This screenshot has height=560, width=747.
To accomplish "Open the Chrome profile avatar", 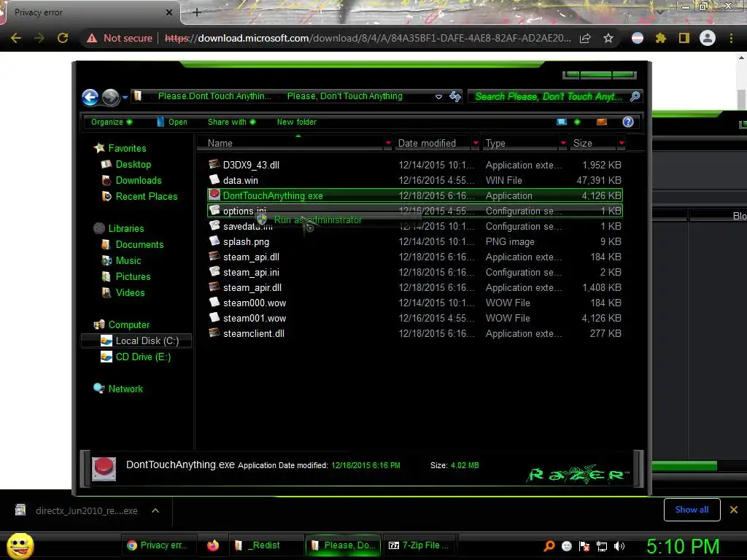I will tap(708, 38).
